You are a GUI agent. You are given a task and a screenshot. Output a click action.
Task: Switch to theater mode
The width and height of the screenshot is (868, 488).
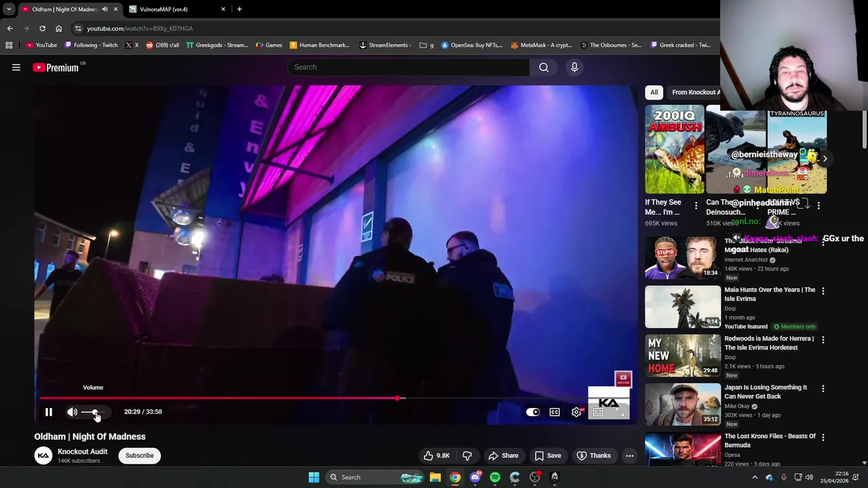tap(598, 412)
